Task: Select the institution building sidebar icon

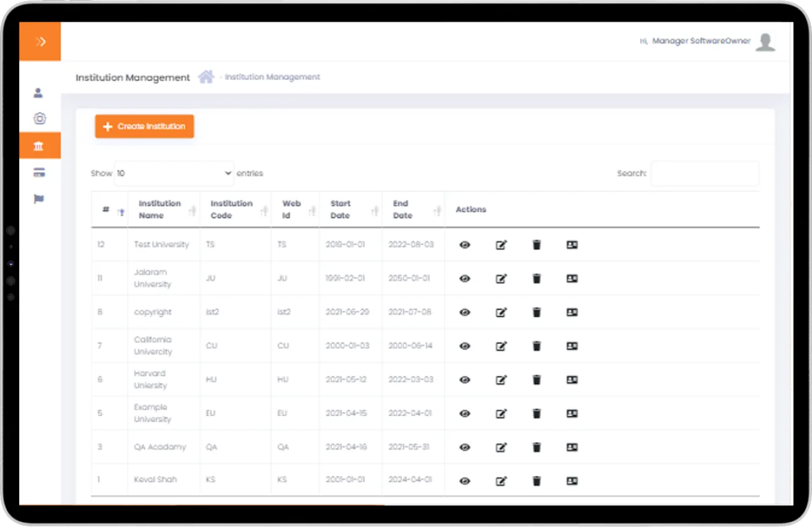Action: tap(39, 146)
